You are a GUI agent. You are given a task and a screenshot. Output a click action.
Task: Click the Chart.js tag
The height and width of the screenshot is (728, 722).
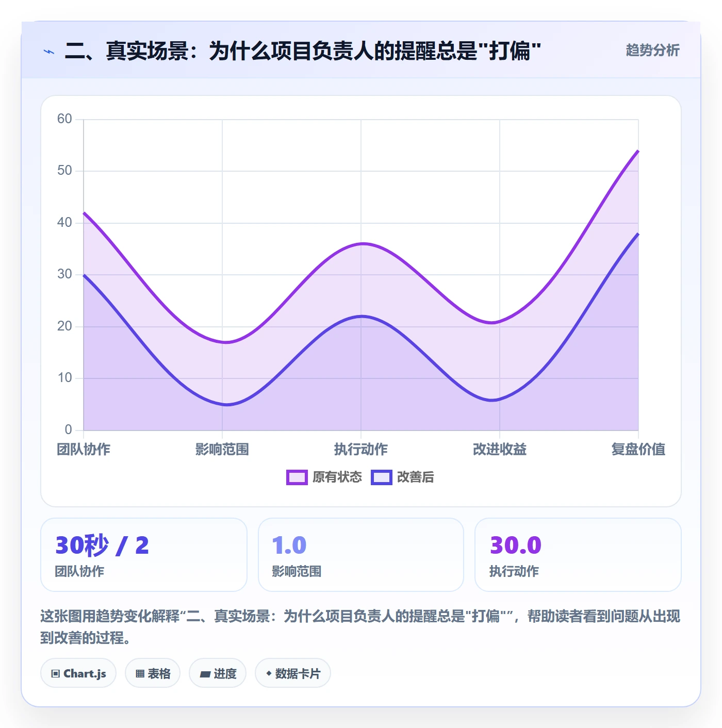78,673
